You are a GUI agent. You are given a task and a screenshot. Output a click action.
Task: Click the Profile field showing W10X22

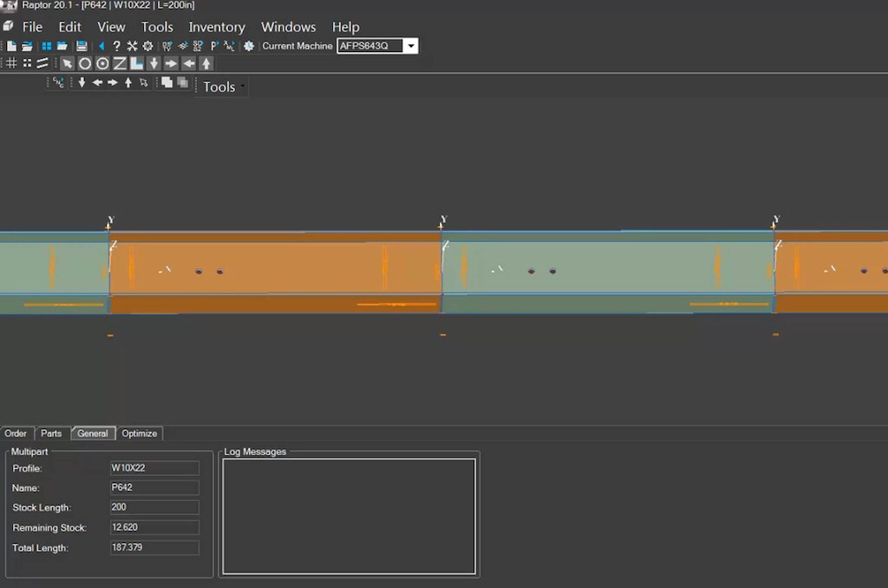[x=154, y=468]
